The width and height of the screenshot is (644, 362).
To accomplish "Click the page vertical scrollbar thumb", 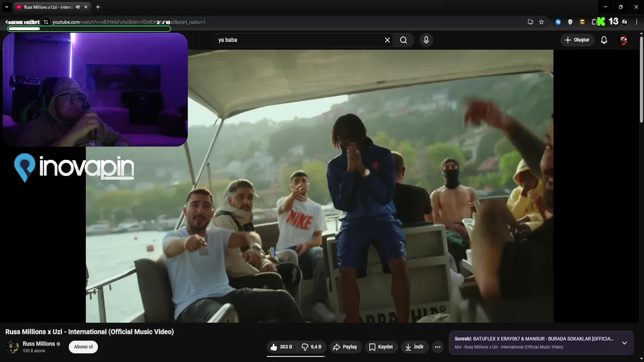I will point(641,79).
